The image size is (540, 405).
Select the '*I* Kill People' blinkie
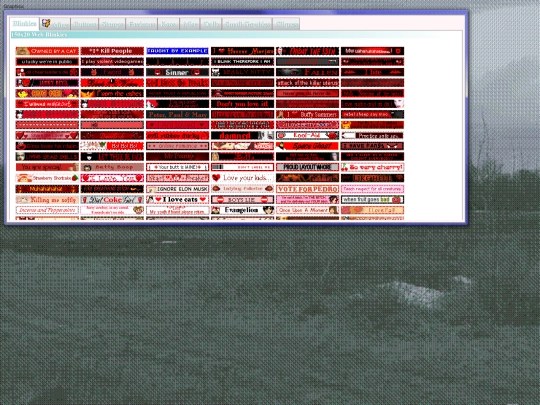pos(112,51)
